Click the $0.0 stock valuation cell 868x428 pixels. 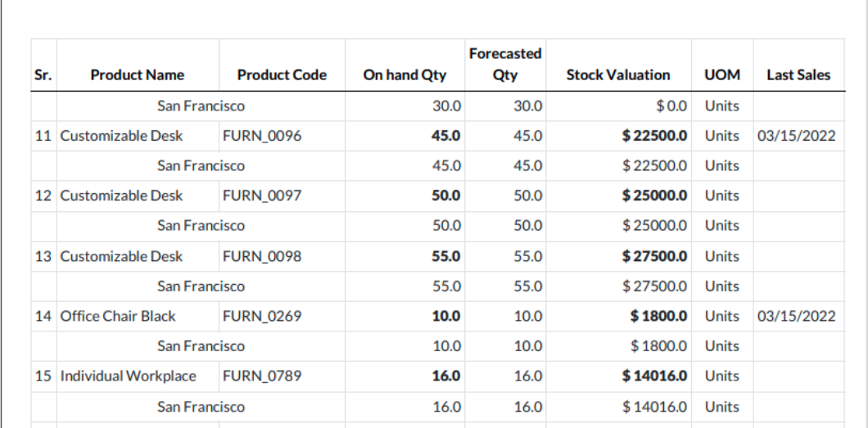coord(670,106)
